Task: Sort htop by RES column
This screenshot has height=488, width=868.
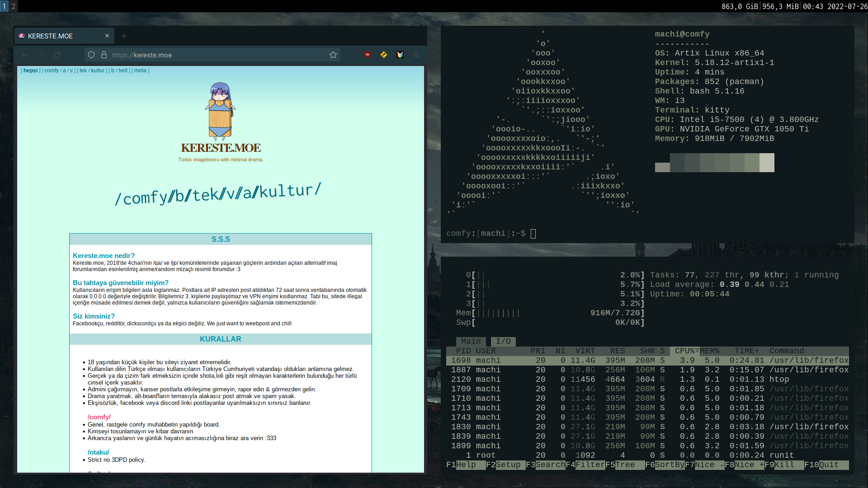Action: coord(618,351)
